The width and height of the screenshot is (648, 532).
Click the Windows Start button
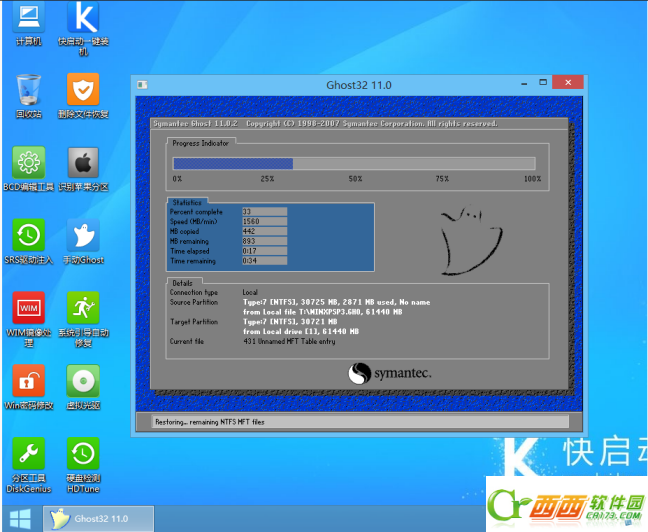[x=20, y=519]
